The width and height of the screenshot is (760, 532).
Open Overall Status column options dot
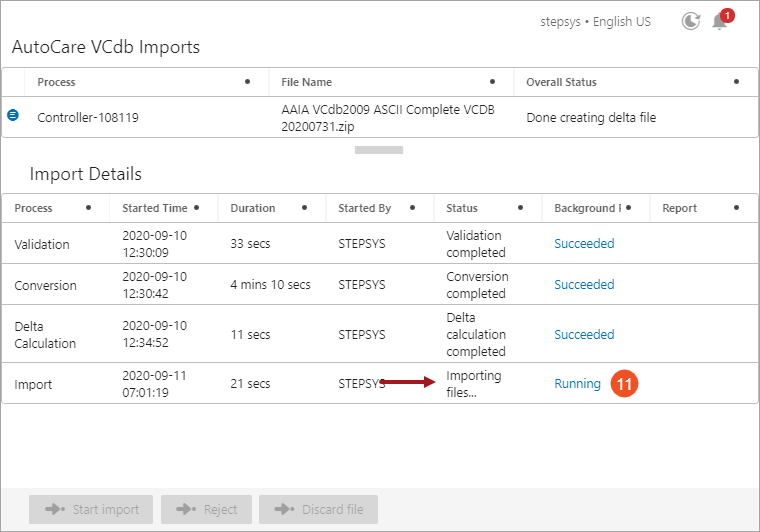click(x=736, y=81)
